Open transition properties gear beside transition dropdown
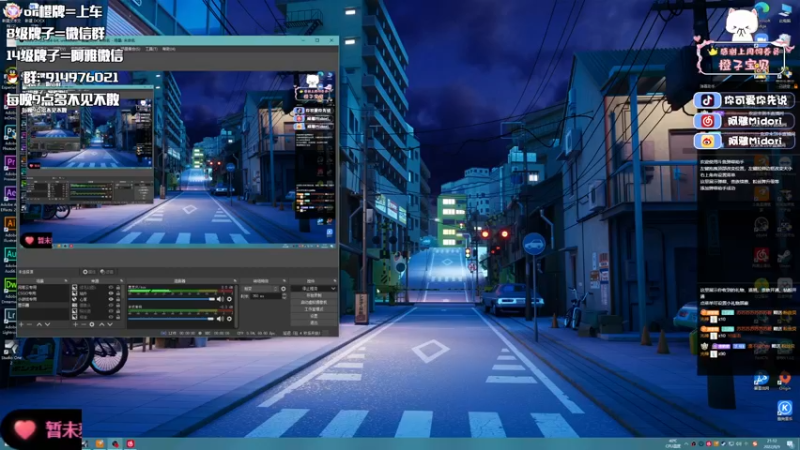This screenshot has width=800, height=450. [283, 289]
